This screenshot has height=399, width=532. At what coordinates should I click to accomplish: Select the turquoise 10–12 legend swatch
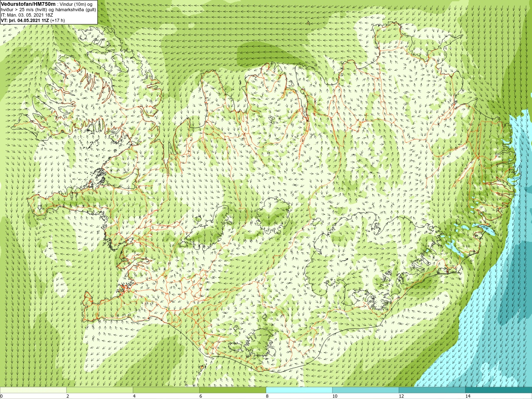(366, 390)
